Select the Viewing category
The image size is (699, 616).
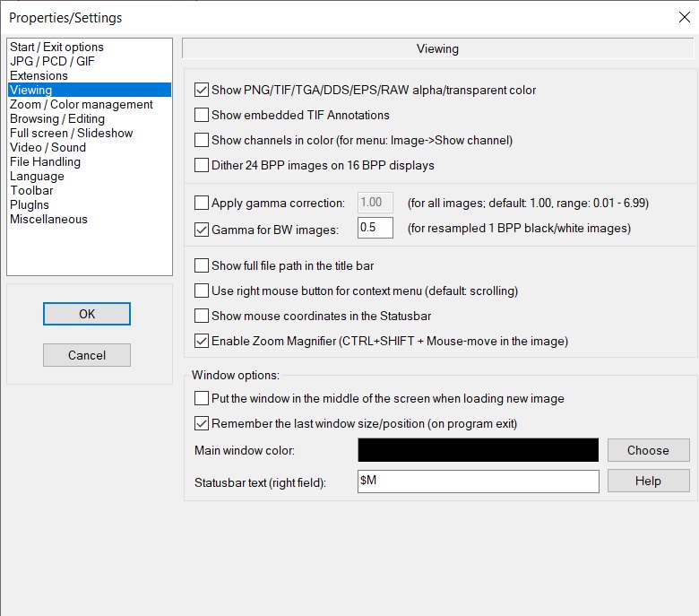click(89, 90)
